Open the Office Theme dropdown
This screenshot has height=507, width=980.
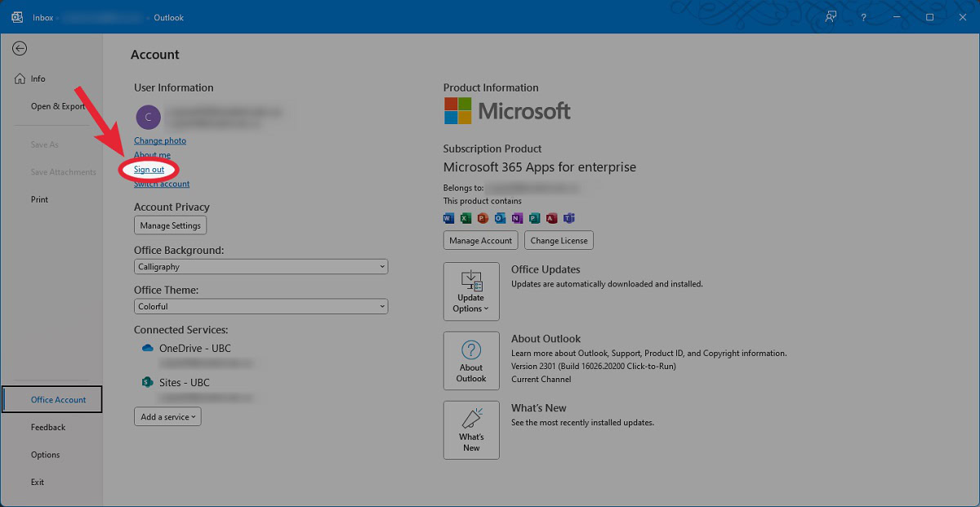pyautogui.click(x=261, y=307)
